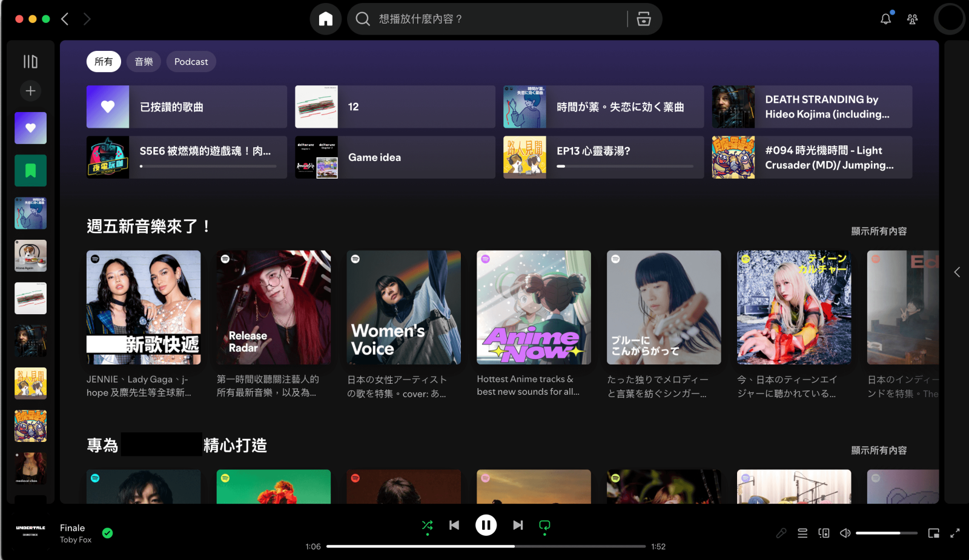Image resolution: width=969 pixels, height=560 pixels.
Task: Seek within the song progress bar
Action: tap(486, 546)
